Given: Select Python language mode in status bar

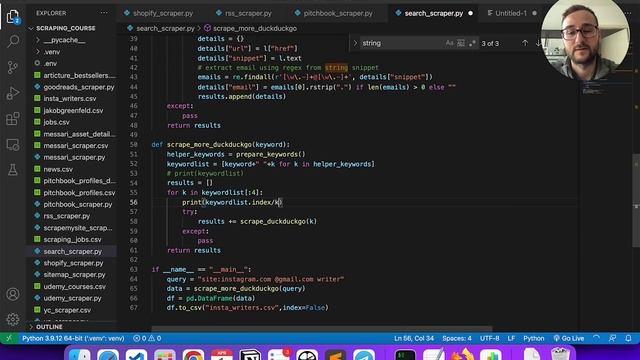Looking at the screenshot, I should click(x=533, y=338).
